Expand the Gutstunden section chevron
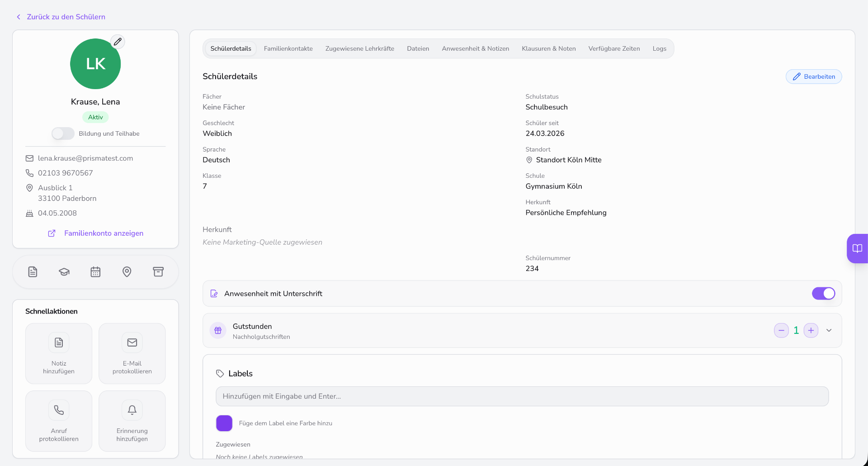 (829, 330)
